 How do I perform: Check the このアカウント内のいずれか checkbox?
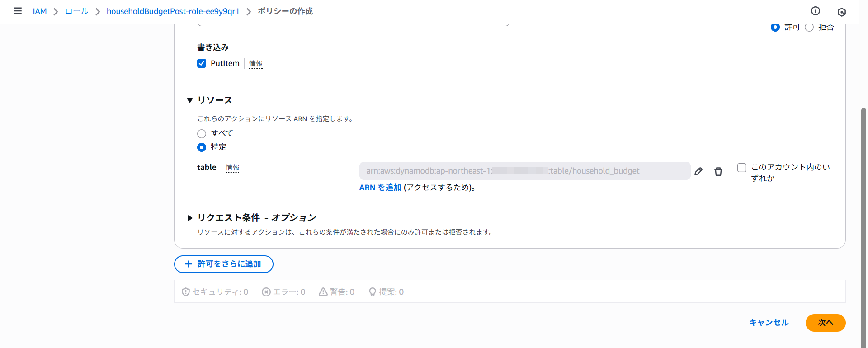[x=741, y=168]
